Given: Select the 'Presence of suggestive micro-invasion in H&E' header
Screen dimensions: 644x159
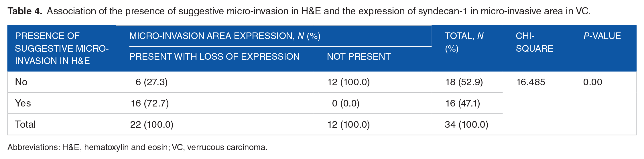Looking at the screenshot, I should point(62,48).
